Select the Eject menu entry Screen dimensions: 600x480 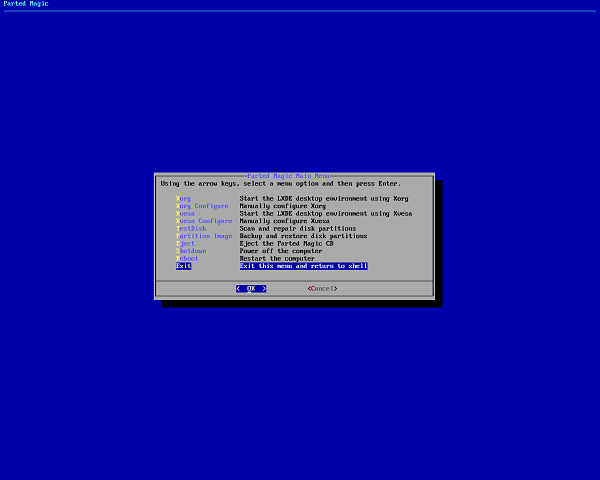coord(185,243)
